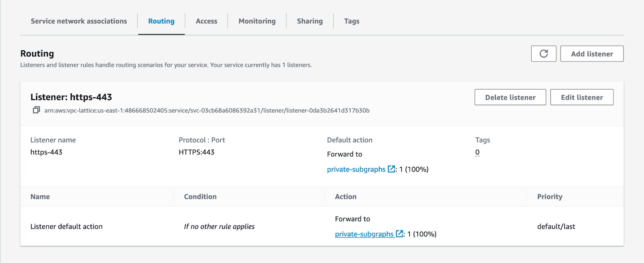644x263 pixels.
Task: Click the tags count 0 link
Action: pos(477,152)
